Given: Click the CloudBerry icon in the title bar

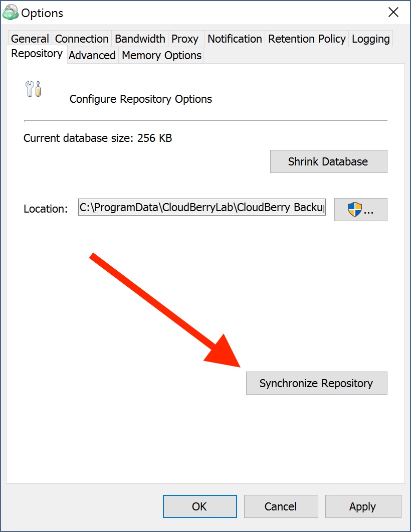Looking at the screenshot, I should 11,12.
